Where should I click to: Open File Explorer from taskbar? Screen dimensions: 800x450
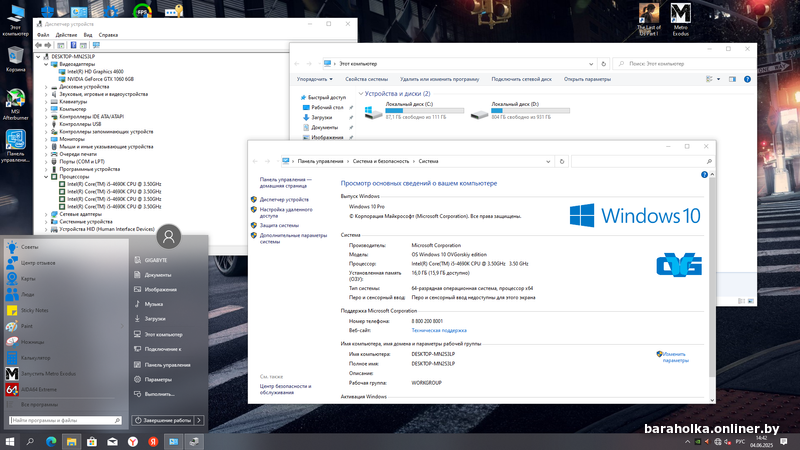click(x=71, y=442)
